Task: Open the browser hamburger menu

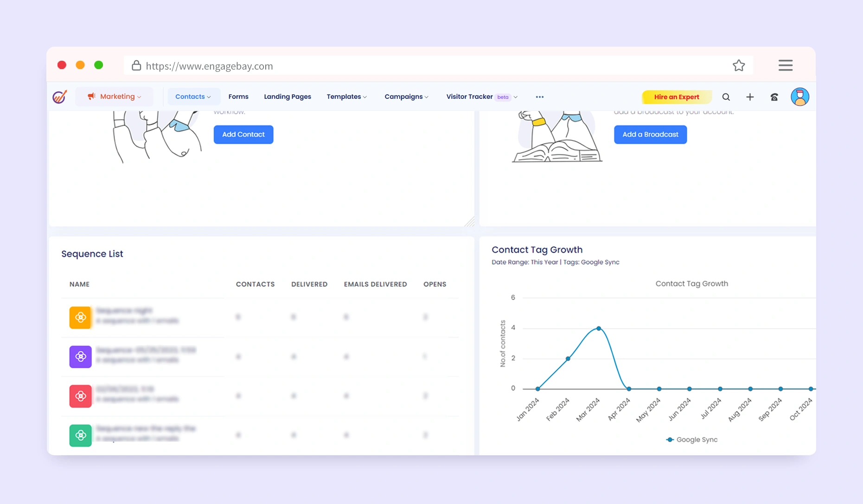Action: tap(785, 65)
